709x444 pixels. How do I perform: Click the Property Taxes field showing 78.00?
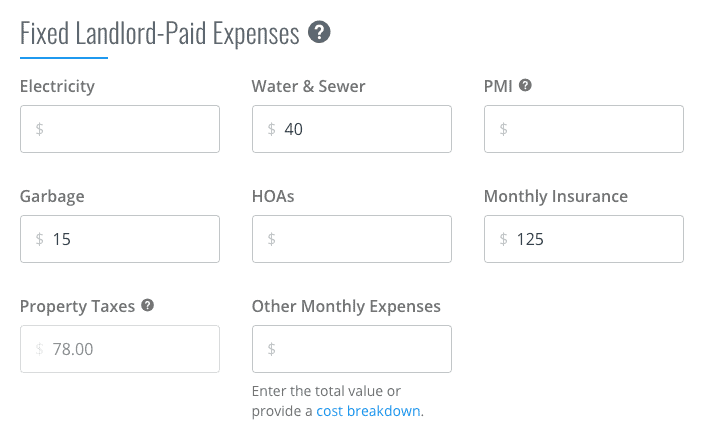click(x=120, y=349)
